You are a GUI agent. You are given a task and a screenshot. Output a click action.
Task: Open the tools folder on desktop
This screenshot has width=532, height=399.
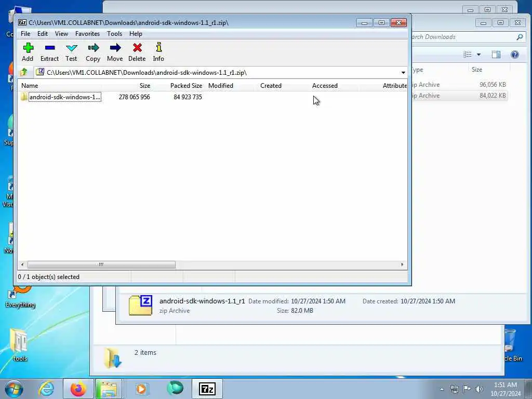(19, 345)
